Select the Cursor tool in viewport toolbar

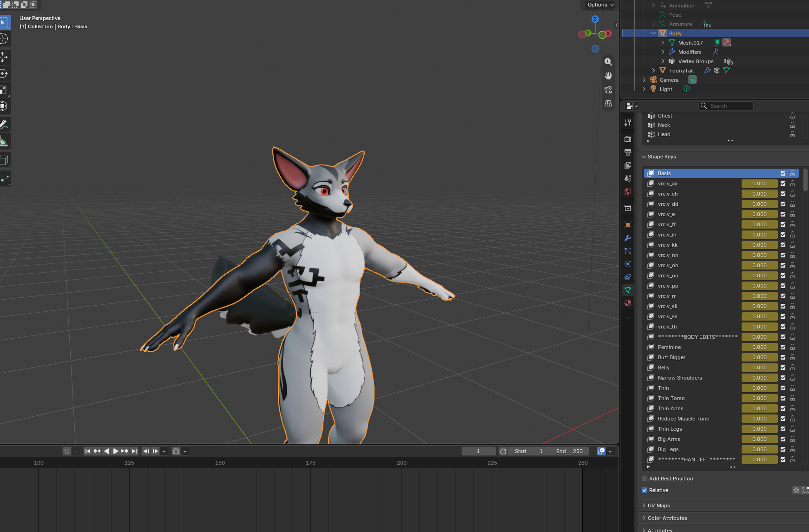[4, 39]
